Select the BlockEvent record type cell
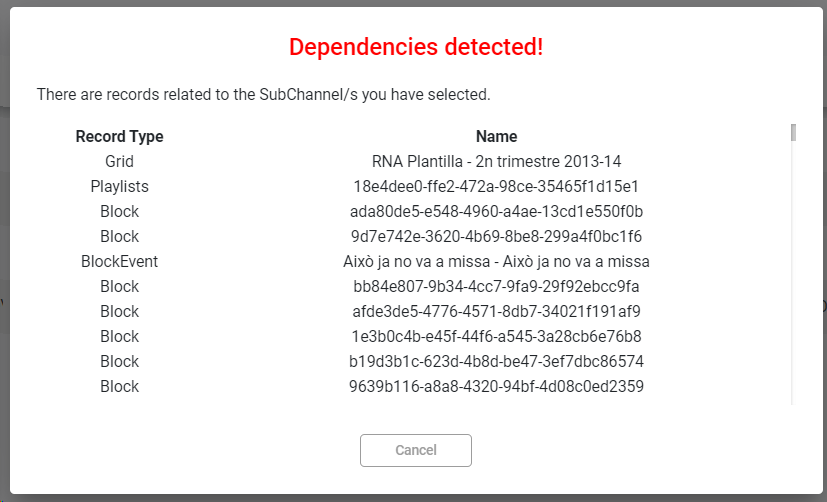827x502 pixels. click(x=120, y=262)
